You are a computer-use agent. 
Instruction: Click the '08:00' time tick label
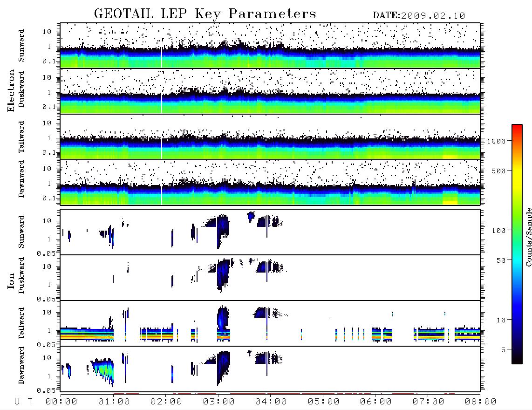click(481, 402)
